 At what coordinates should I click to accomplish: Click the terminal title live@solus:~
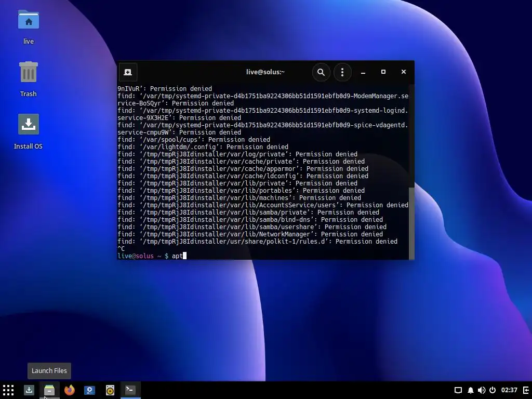265,72
